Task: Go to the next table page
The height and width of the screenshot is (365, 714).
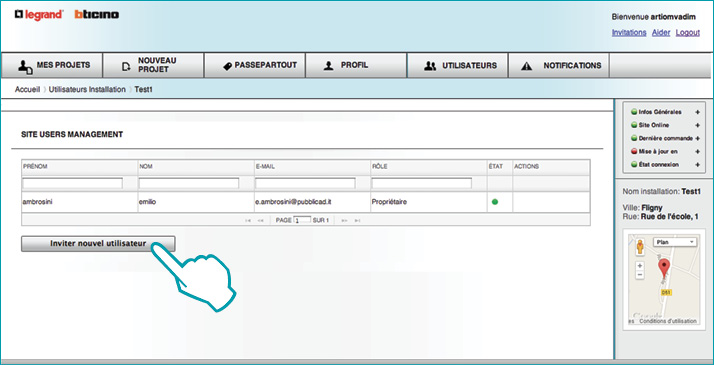Action: (x=345, y=220)
